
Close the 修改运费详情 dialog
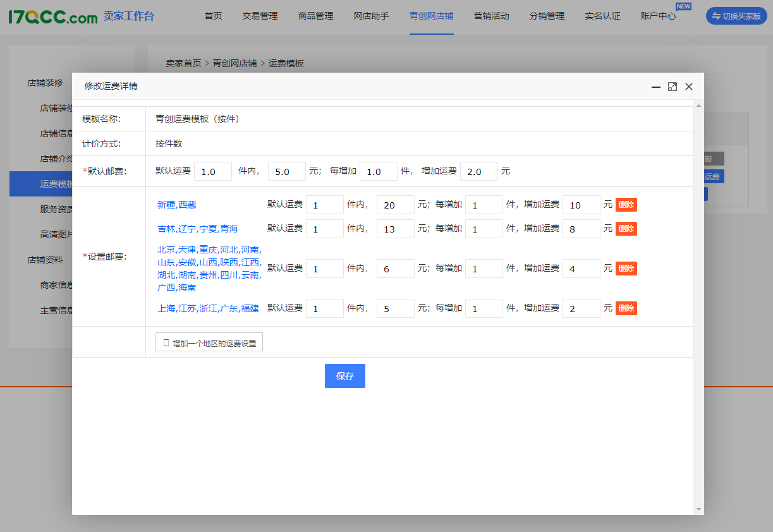coord(689,87)
